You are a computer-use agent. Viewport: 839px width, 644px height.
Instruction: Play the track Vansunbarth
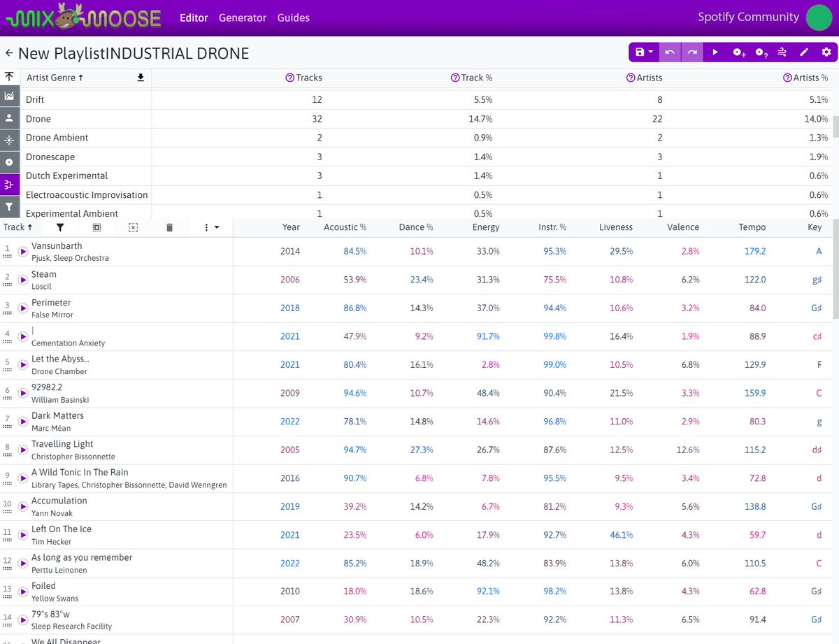click(22, 251)
